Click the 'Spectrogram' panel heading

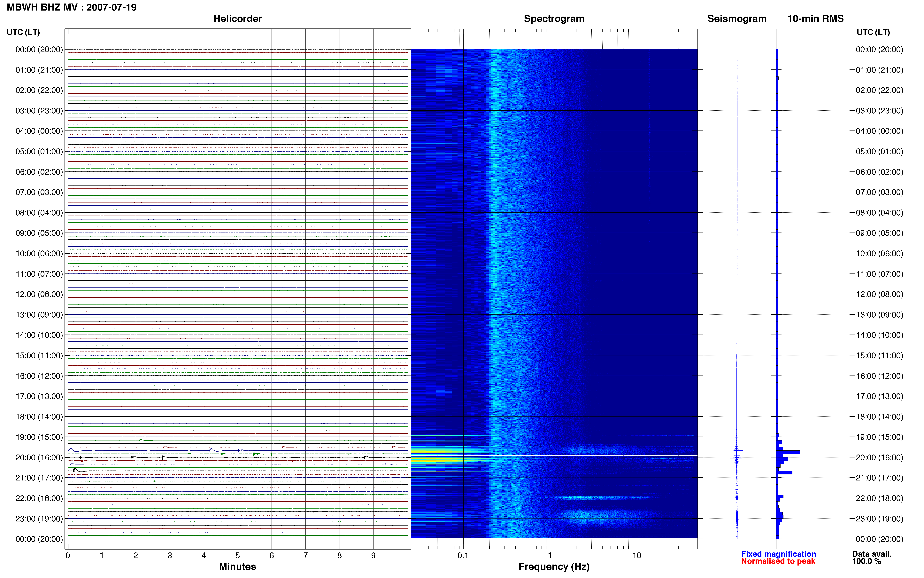[x=554, y=19]
